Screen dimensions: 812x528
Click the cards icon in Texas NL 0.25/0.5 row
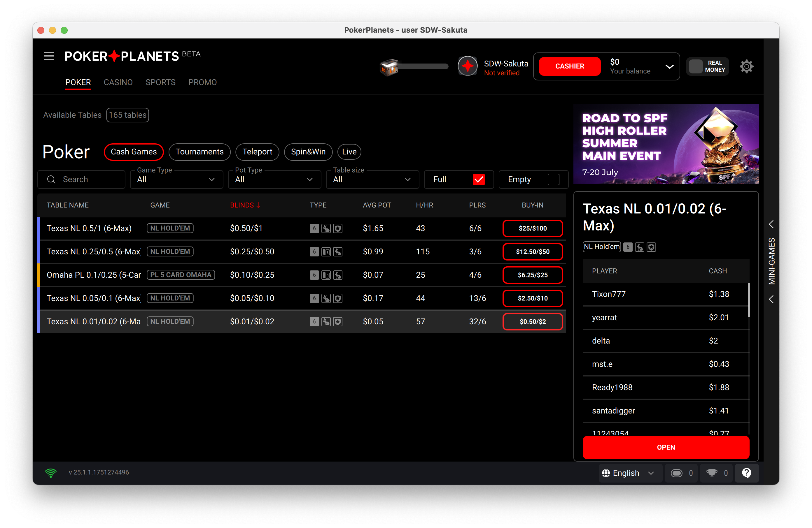326,252
